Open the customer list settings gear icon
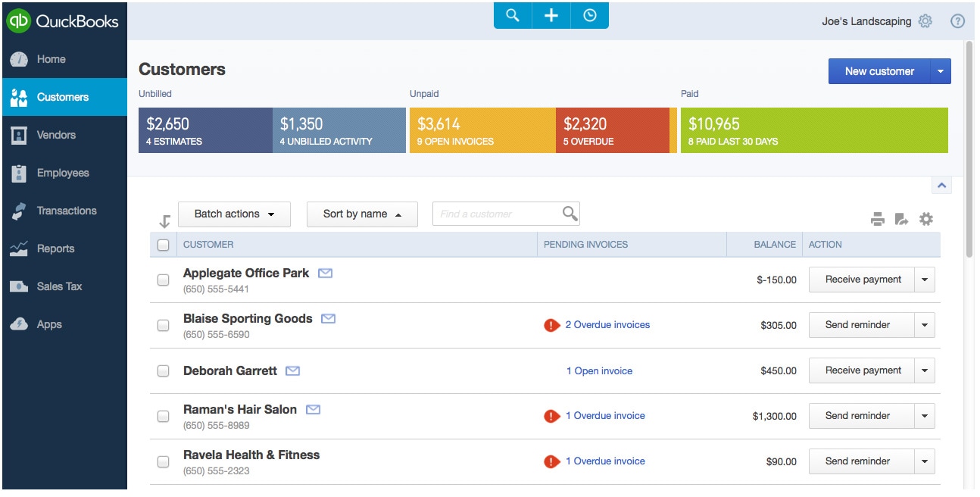980x497 pixels. tap(928, 219)
